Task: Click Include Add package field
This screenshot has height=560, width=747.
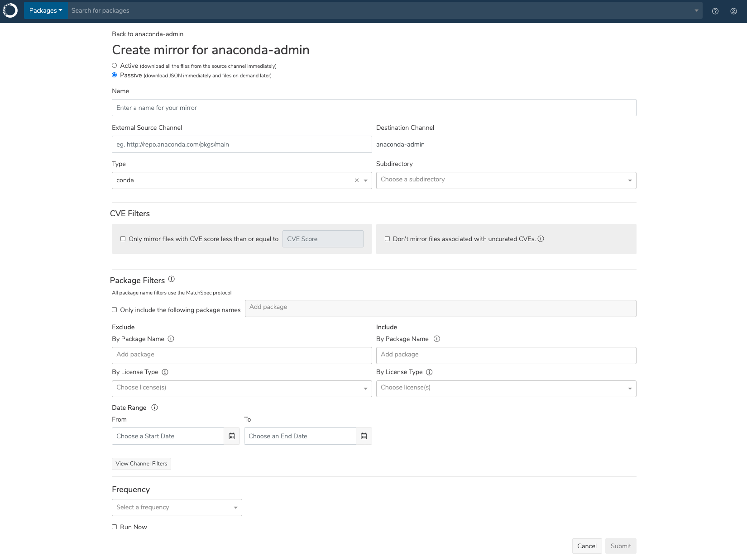Action: pyautogui.click(x=506, y=356)
